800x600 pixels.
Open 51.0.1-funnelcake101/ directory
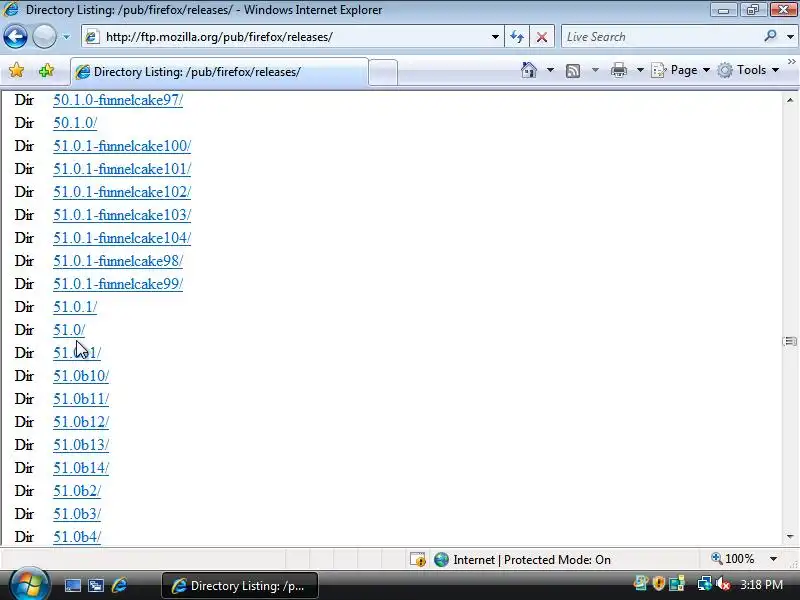pos(122,169)
